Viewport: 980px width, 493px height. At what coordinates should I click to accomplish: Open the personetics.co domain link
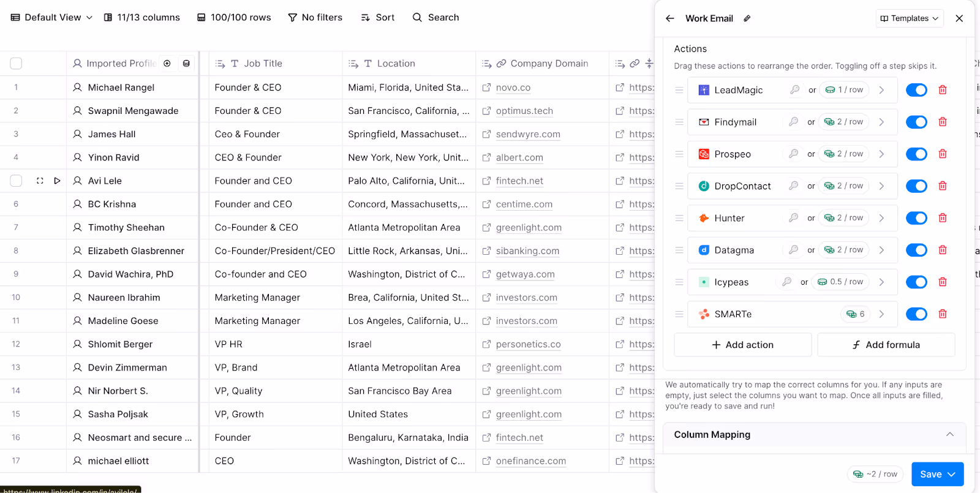pyautogui.click(x=528, y=344)
